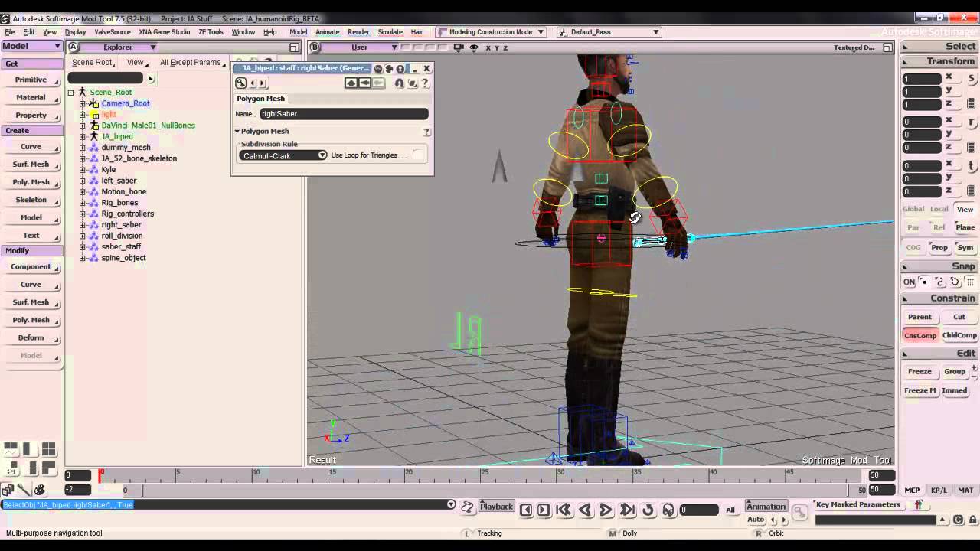Click the Freeze button
Viewport: 980px width, 551px height.
tap(920, 372)
